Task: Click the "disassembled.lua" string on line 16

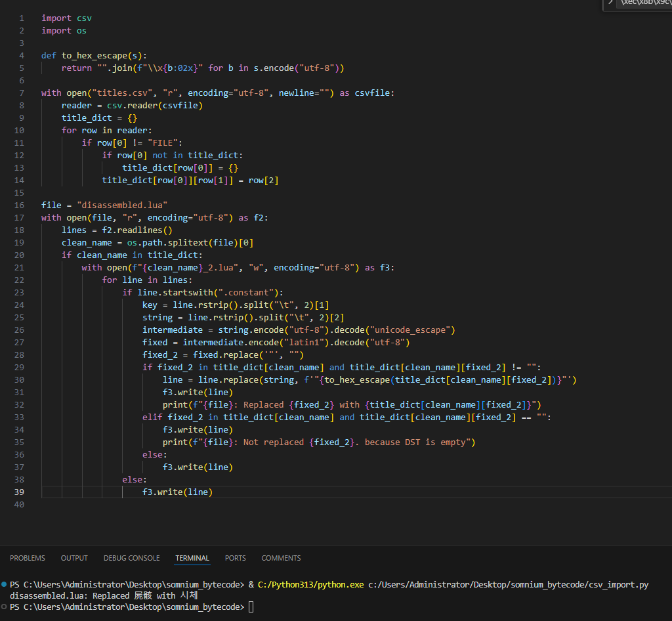Action: click(x=122, y=205)
